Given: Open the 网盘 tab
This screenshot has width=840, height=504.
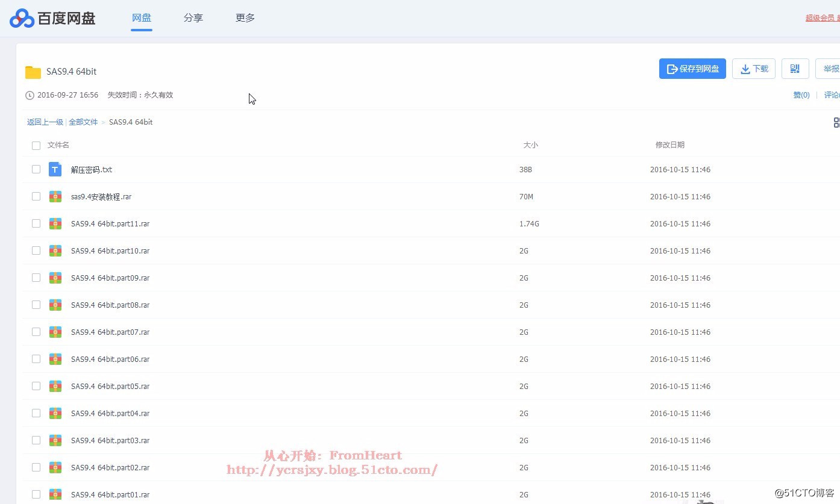Looking at the screenshot, I should [x=142, y=18].
